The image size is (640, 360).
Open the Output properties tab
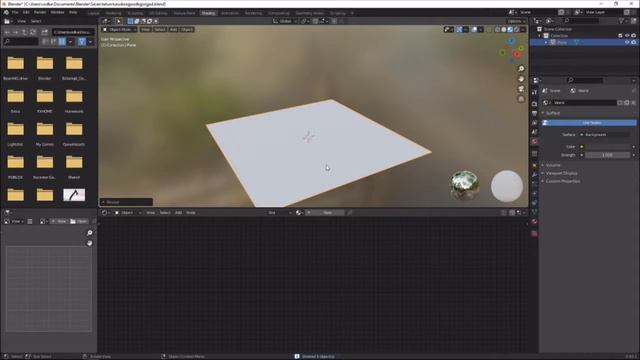(x=534, y=113)
